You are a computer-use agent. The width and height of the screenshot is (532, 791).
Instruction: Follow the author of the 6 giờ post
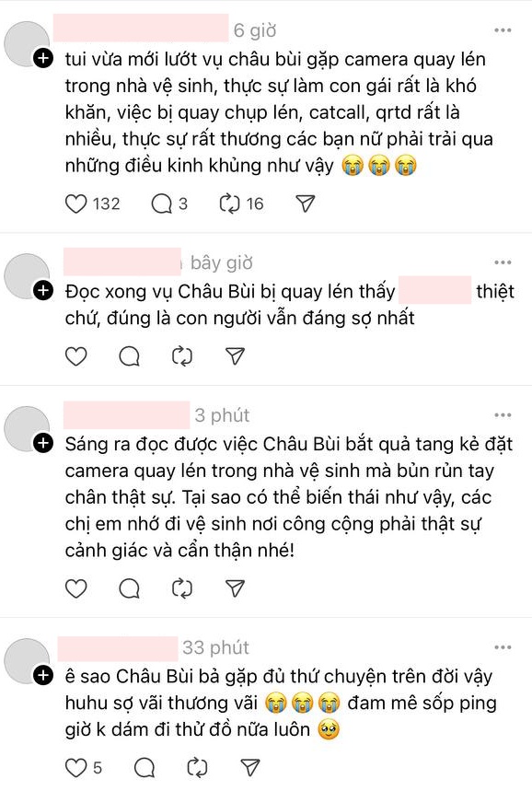(43, 59)
